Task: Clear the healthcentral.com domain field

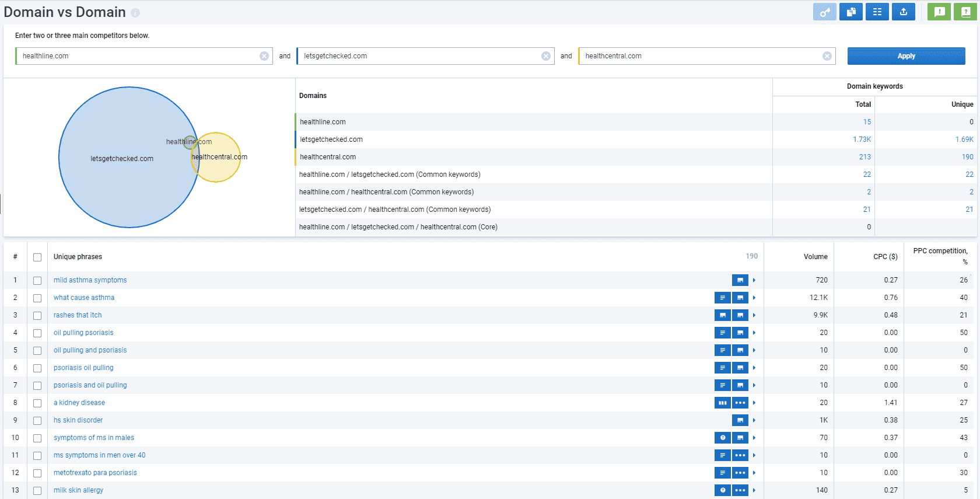Action: click(x=827, y=56)
